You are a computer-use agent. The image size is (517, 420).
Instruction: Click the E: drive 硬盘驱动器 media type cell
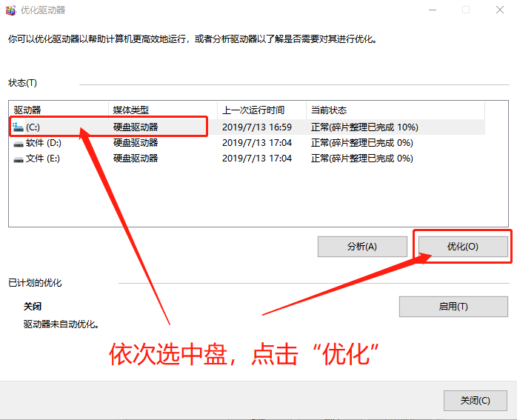coord(136,159)
